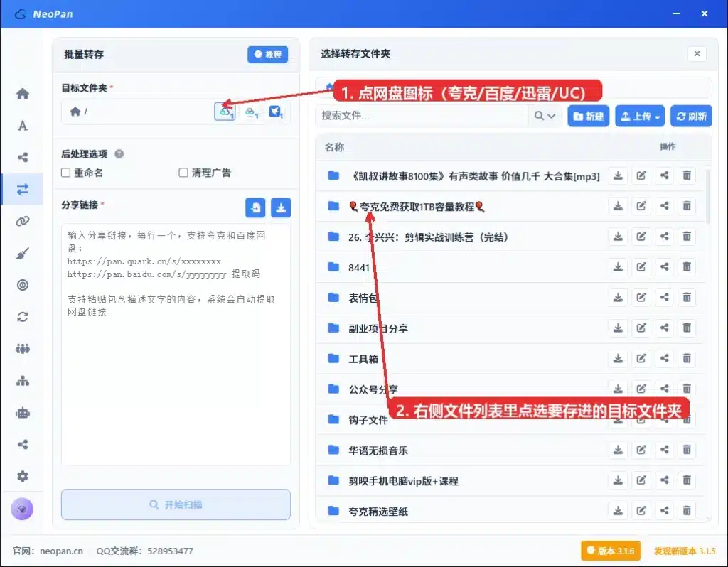The width and height of the screenshot is (728, 567).
Task: Click the share links text area
Action: pos(176,345)
